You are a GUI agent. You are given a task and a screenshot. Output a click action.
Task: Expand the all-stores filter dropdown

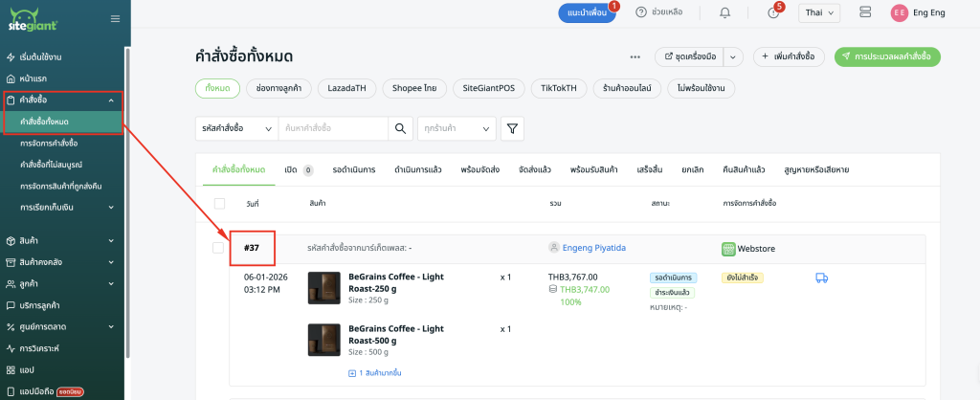coord(457,128)
